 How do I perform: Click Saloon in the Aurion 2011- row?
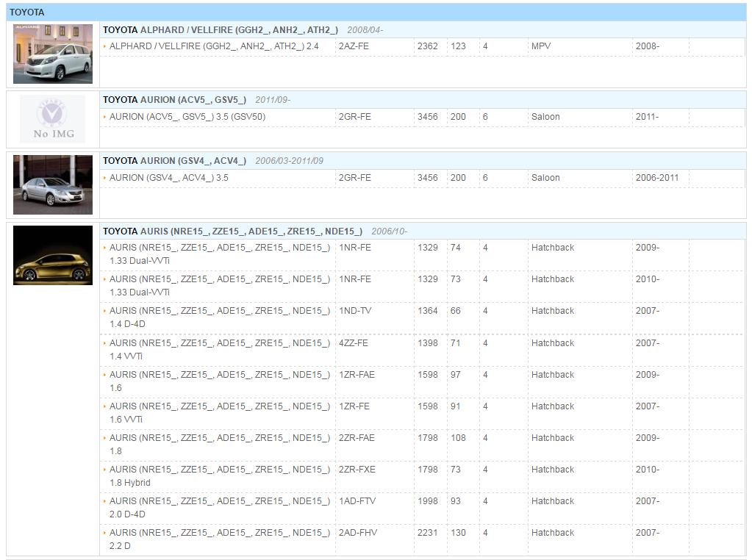(545, 117)
